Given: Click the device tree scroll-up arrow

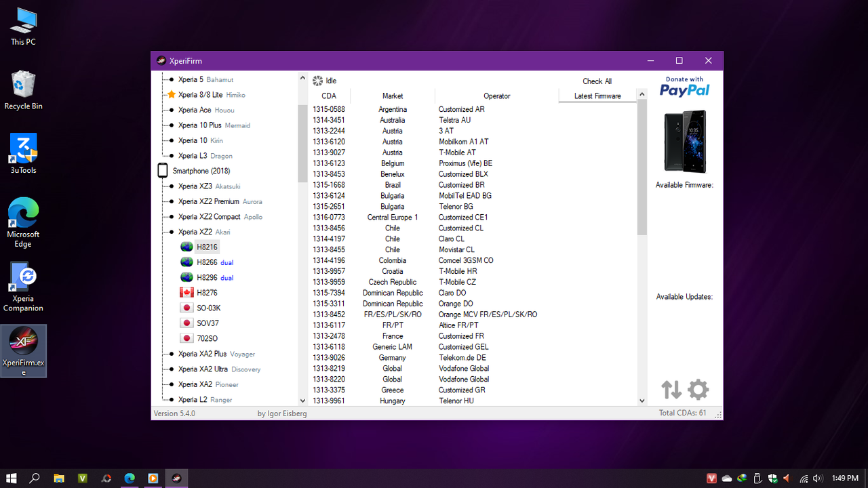Looking at the screenshot, I should 303,78.
